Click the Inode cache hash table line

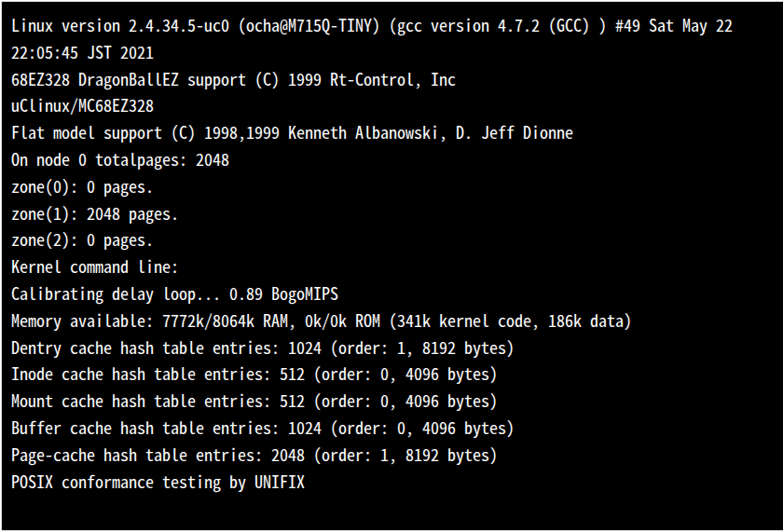(254, 375)
